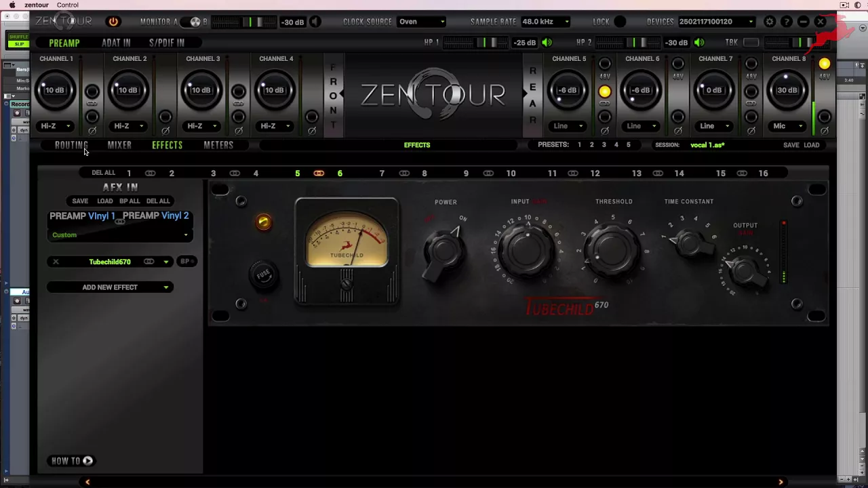This screenshot has height=488, width=868.
Task: Link effect channels 11 and 12
Action: pyautogui.click(x=573, y=174)
